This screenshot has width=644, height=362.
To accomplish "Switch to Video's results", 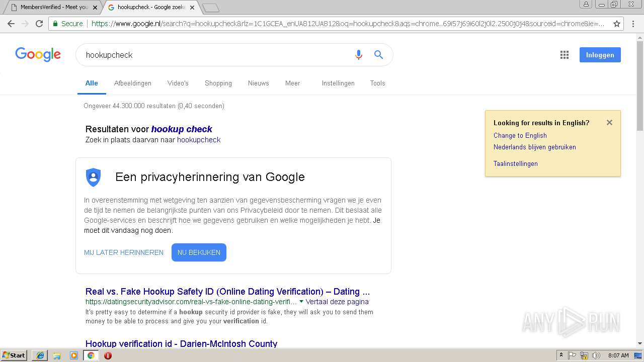I will point(178,83).
